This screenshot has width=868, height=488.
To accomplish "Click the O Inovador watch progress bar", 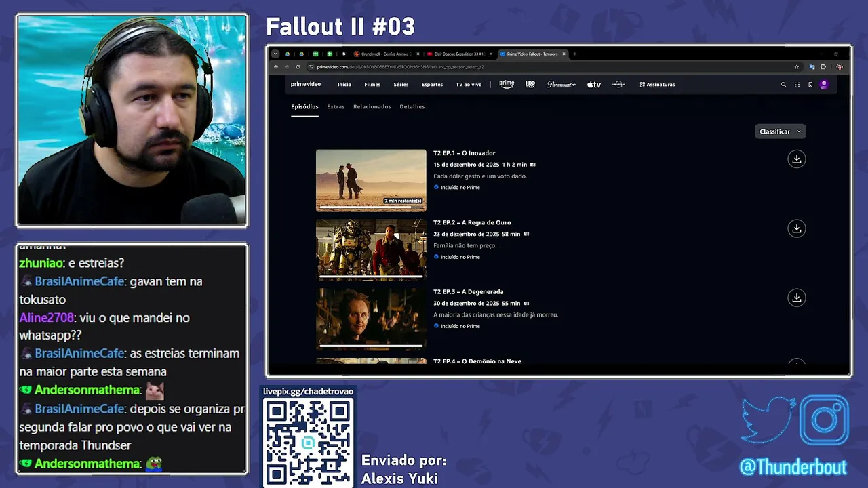I will pyautogui.click(x=371, y=207).
